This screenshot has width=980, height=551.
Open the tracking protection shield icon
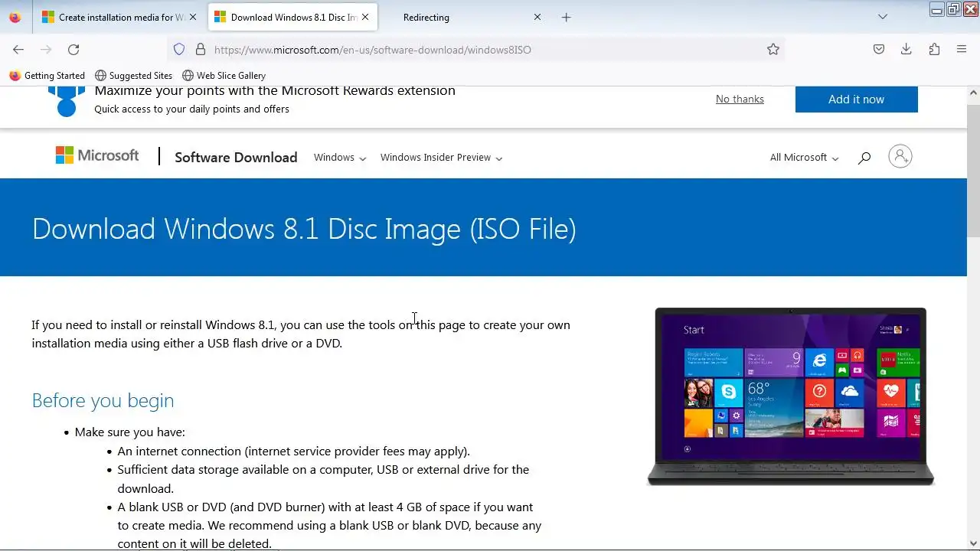pyautogui.click(x=179, y=49)
